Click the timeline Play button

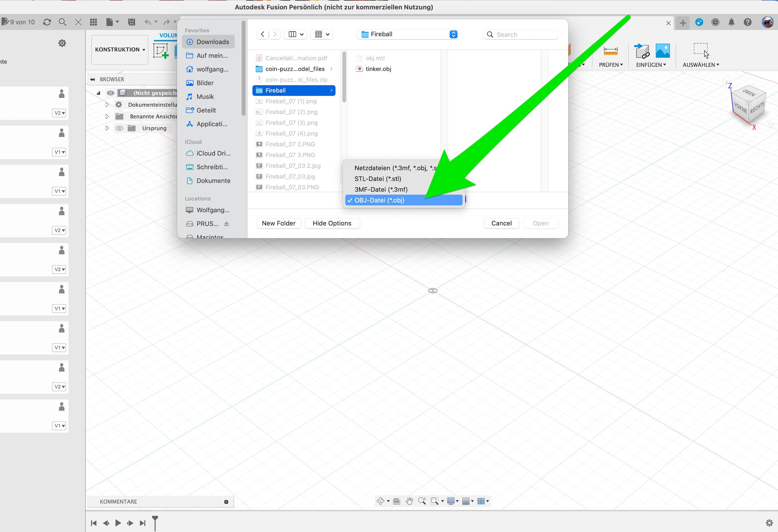(x=118, y=523)
